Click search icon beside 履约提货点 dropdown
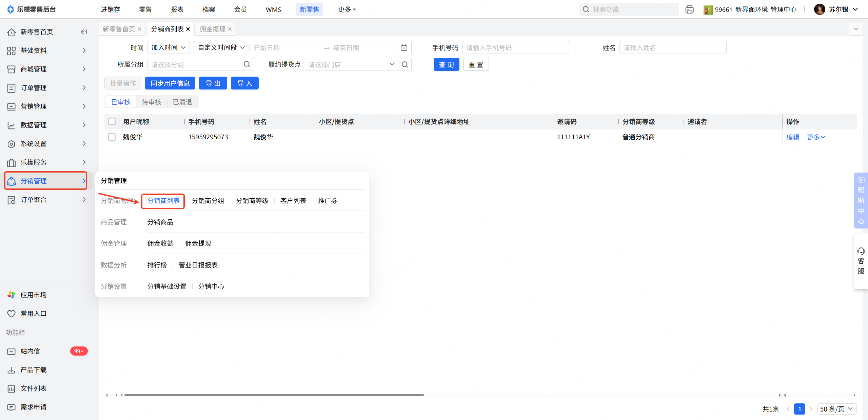The height and width of the screenshot is (420, 868). coord(405,64)
